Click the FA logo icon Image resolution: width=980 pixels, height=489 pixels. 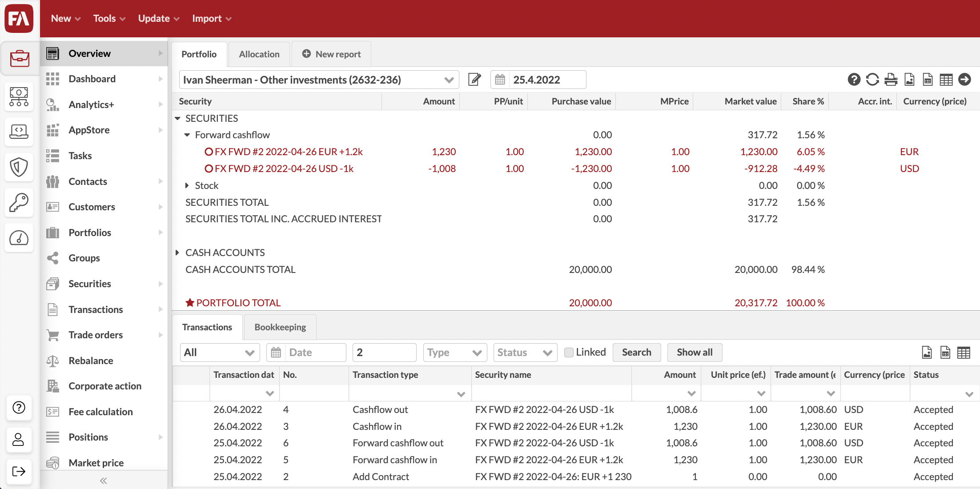(19, 19)
